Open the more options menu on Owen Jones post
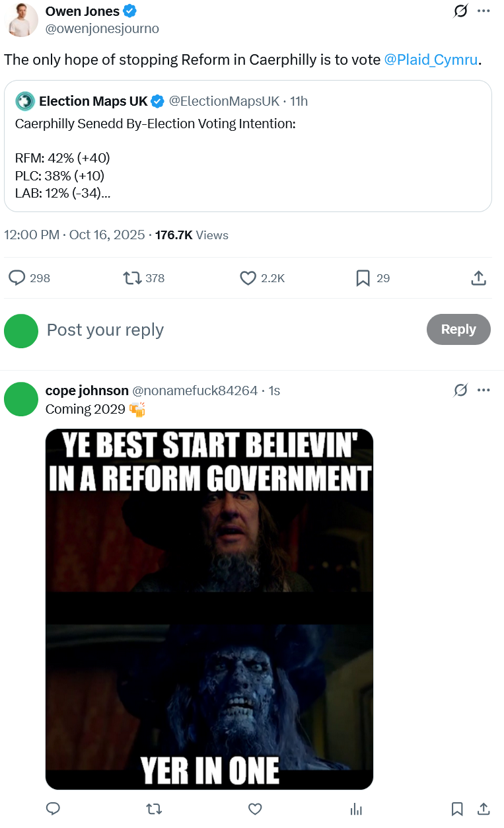Image resolution: width=504 pixels, height=828 pixels. coord(484,11)
